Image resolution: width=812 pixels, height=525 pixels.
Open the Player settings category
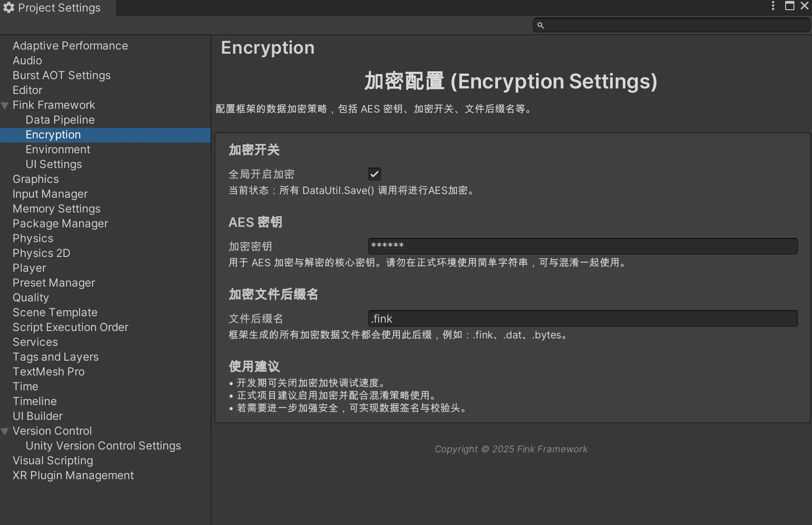point(29,268)
